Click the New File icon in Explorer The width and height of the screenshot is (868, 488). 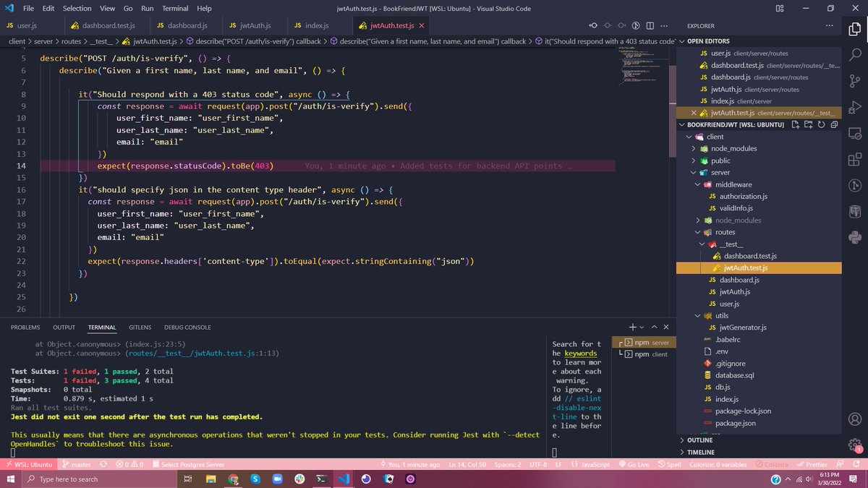point(796,124)
